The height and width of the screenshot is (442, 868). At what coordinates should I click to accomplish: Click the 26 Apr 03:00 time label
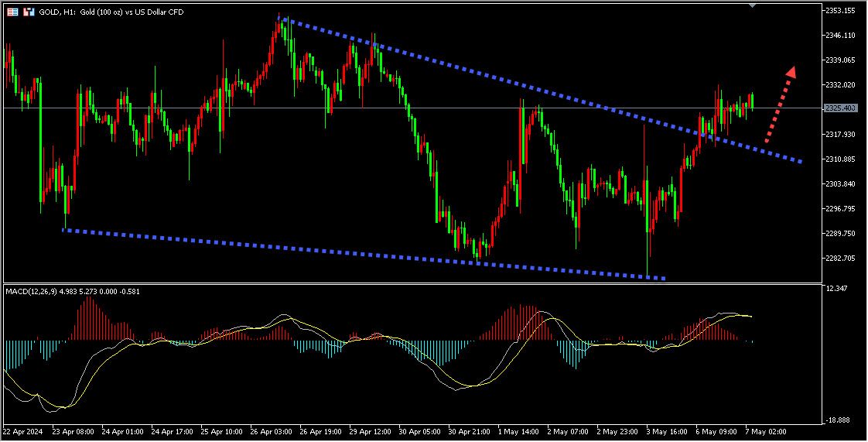point(272,430)
